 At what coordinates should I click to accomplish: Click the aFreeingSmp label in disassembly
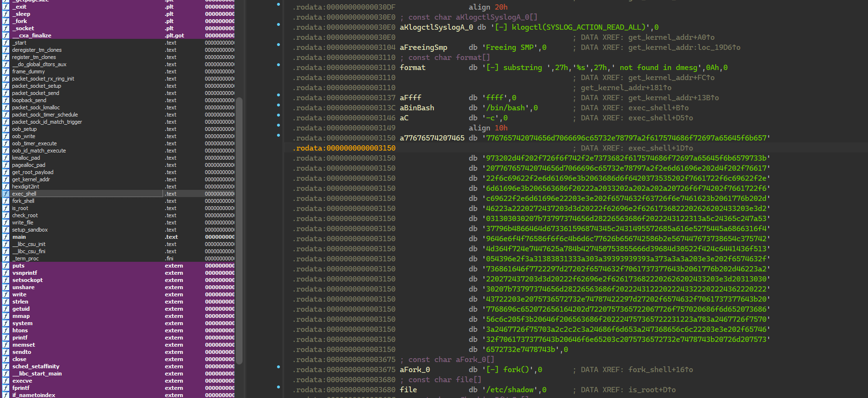(423, 47)
